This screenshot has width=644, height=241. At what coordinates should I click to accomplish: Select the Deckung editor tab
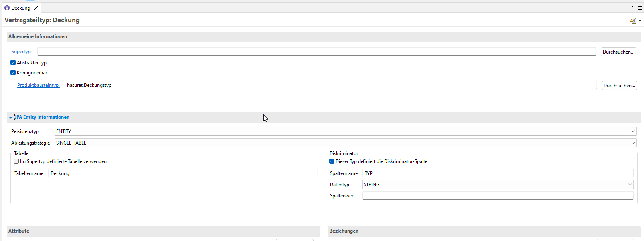click(x=20, y=8)
